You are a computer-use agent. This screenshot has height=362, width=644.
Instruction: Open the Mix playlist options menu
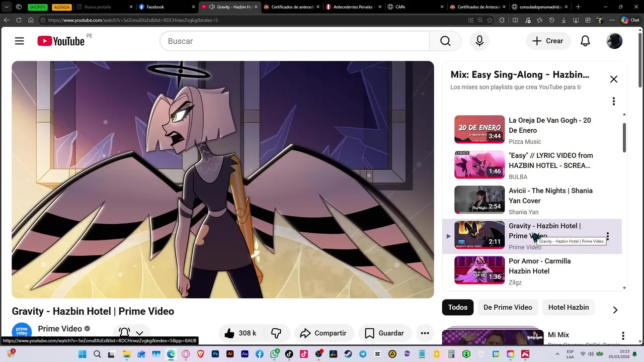point(613,101)
